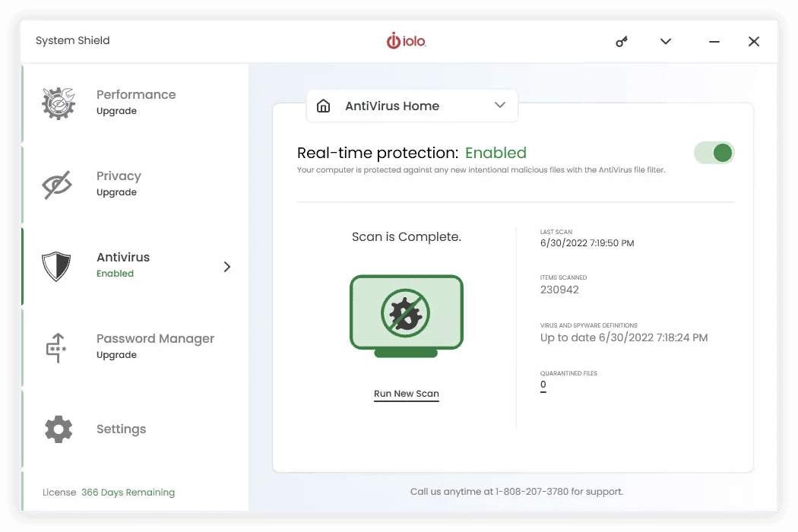Click last scan date 6/30/2022 7:19:50 PM
The image size is (798, 532).
click(587, 243)
